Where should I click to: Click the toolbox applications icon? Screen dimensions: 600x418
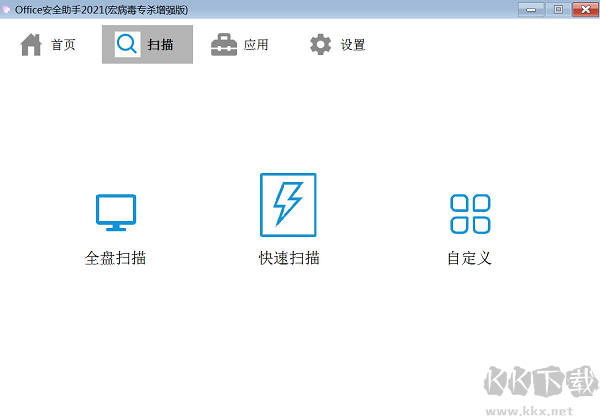[224, 45]
